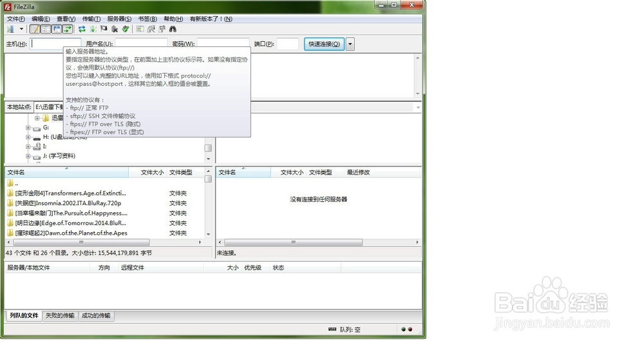Select the G: drive in tree
This screenshot has width=644, height=345.
tap(46, 128)
